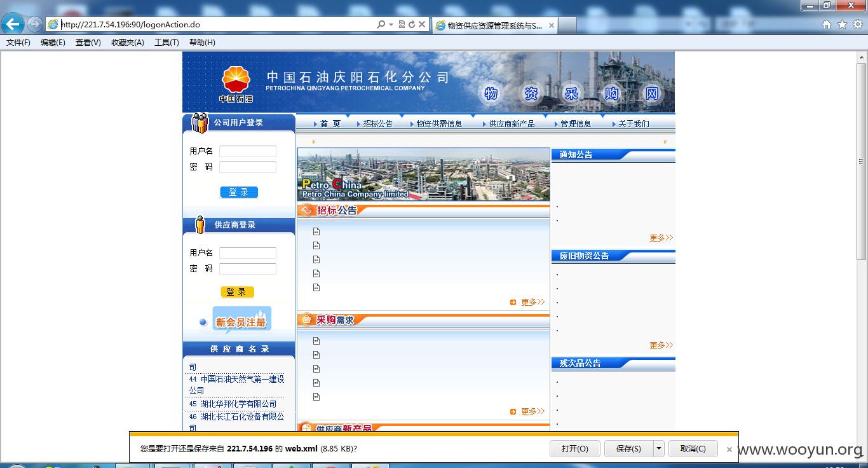
Task: Click the first document icon under 采购需求
Action: 316,341
